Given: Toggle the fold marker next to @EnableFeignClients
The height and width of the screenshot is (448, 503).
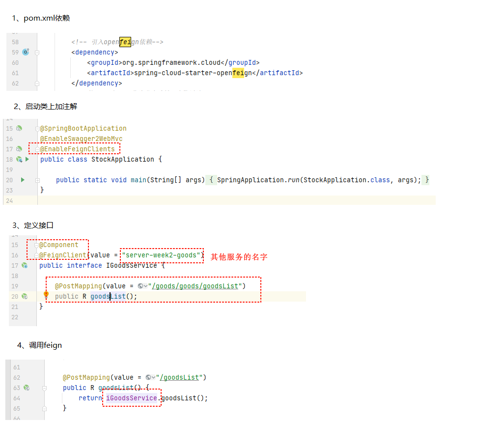Looking at the screenshot, I should coord(37,149).
